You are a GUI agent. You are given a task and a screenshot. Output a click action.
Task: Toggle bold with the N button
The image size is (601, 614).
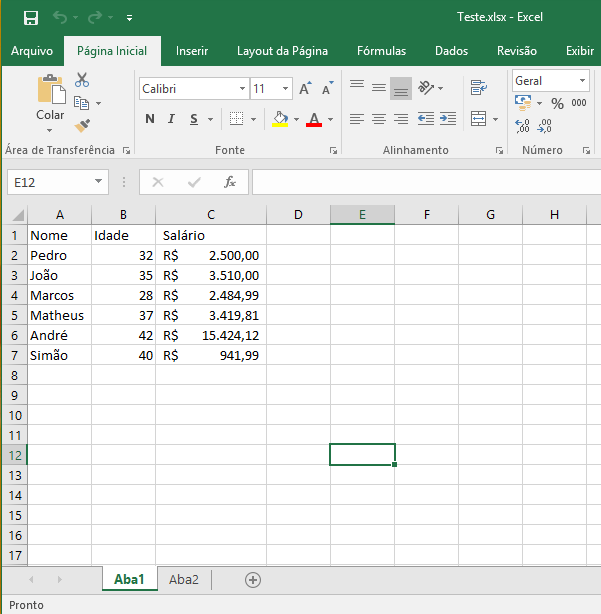point(150,119)
